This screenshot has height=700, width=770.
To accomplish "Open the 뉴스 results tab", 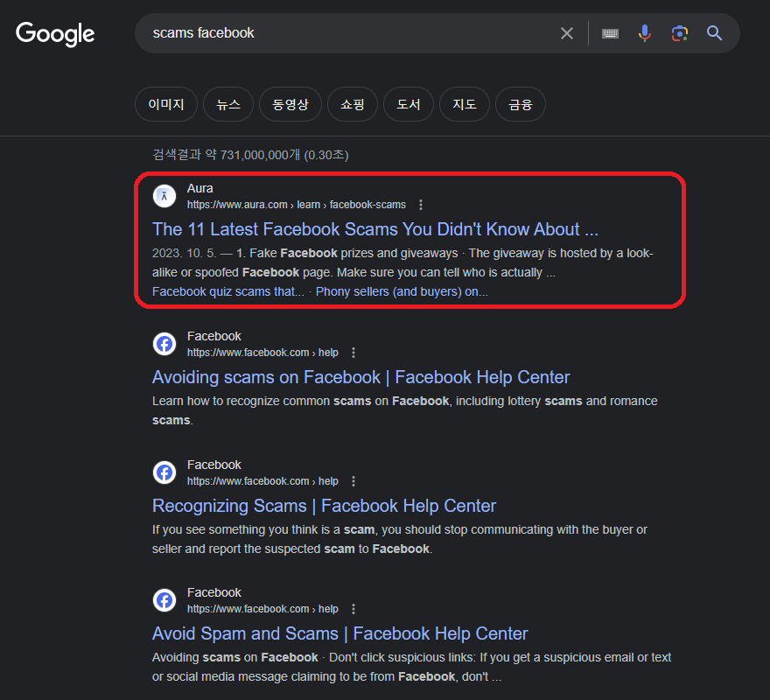I will [x=227, y=103].
